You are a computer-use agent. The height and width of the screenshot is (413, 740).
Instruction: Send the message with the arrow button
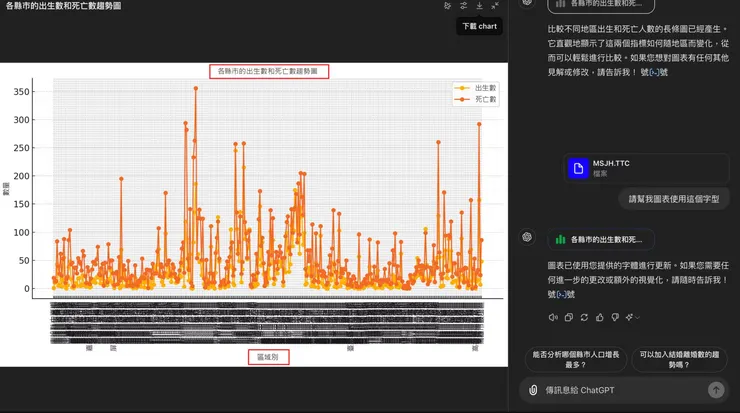pos(716,390)
